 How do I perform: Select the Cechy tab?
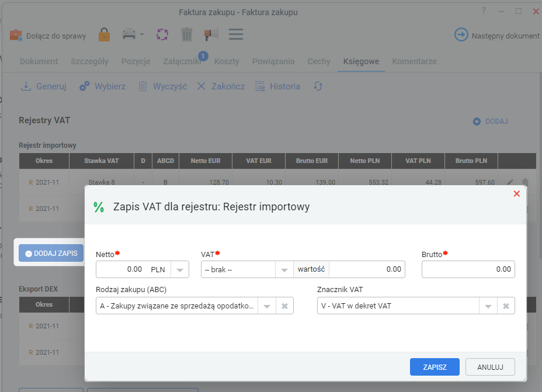coord(319,61)
